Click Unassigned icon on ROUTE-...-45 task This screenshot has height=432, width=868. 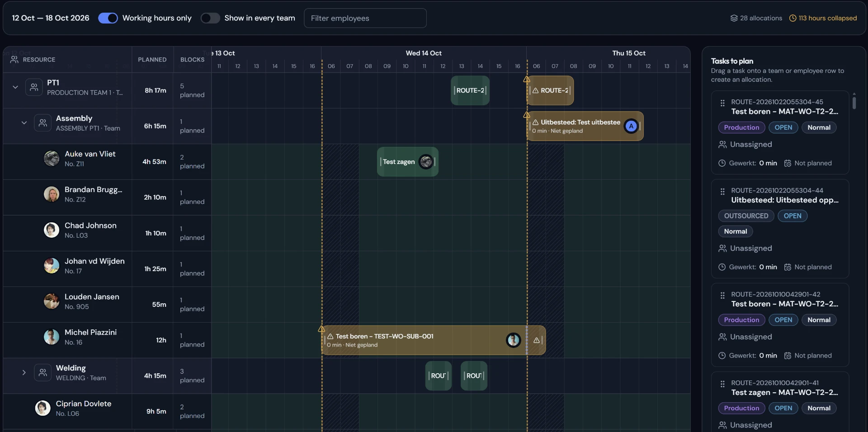(x=722, y=145)
